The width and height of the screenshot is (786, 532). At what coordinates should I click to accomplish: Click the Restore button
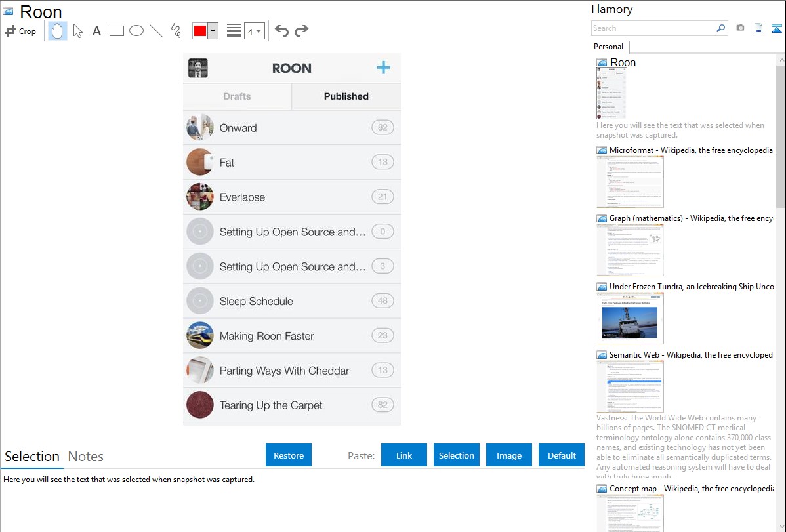point(289,455)
